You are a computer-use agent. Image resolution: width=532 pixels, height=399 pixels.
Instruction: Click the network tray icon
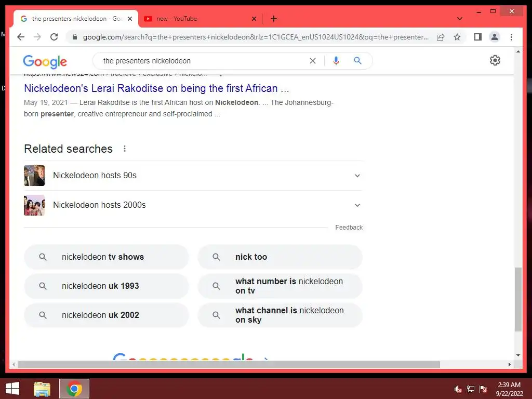[471, 389]
